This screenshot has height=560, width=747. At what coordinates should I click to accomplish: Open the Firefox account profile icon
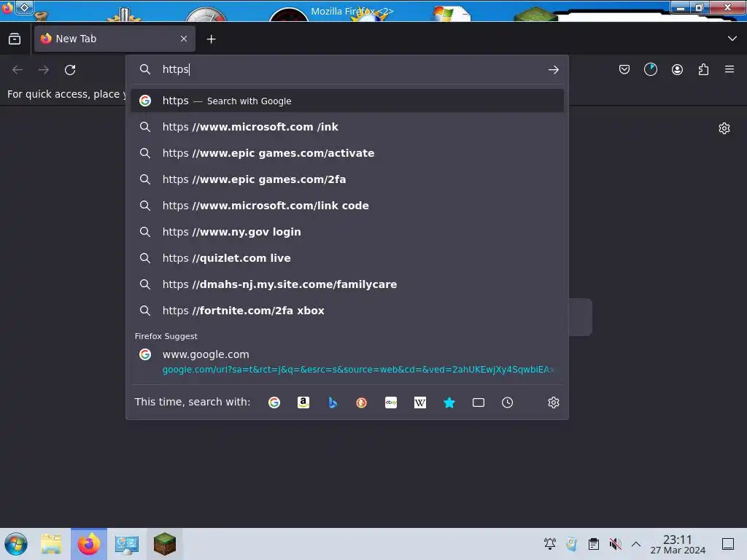pos(677,70)
